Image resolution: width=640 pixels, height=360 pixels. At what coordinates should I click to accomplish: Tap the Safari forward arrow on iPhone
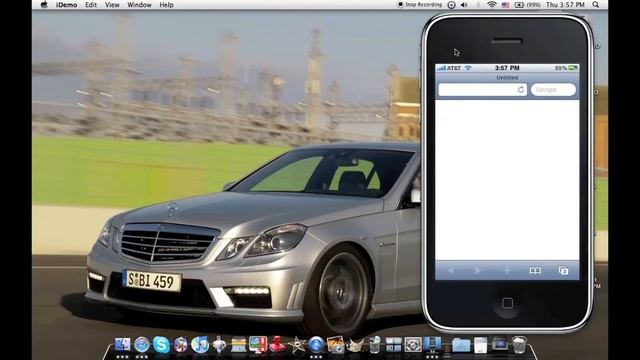coord(478,271)
